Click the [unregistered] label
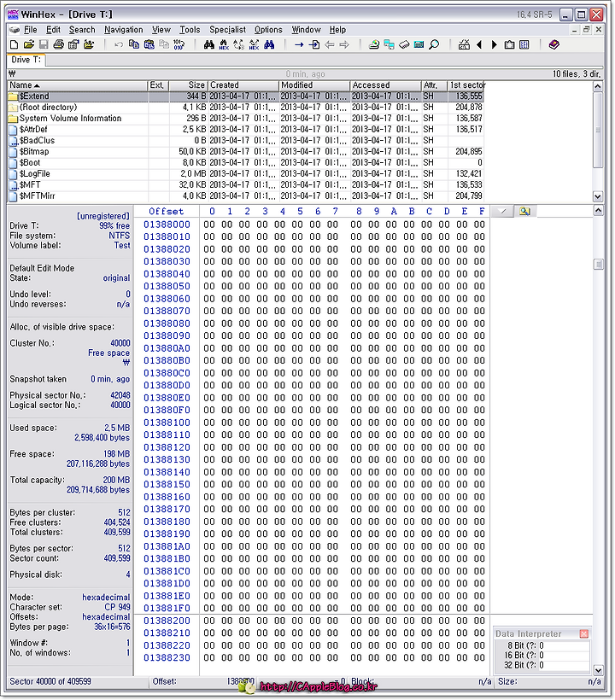This screenshot has height=700, width=615. pyautogui.click(x=103, y=216)
